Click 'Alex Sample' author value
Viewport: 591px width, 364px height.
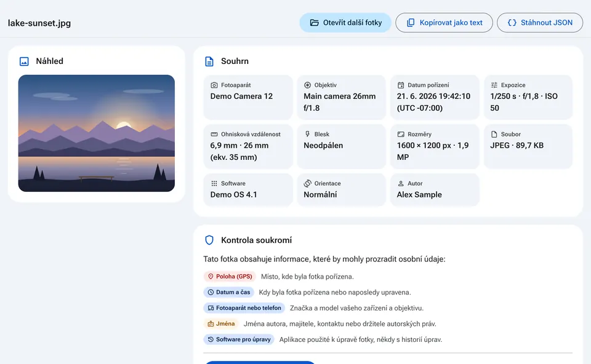point(419,195)
